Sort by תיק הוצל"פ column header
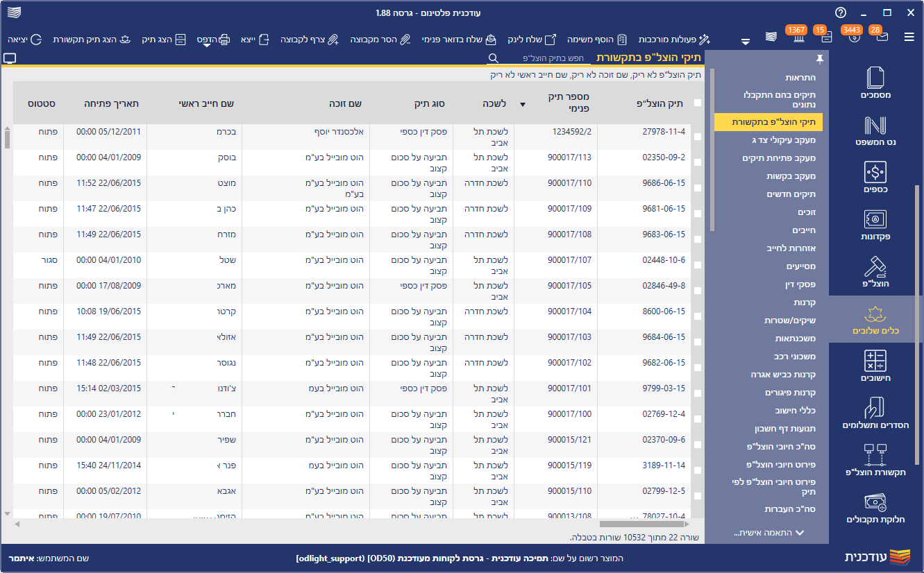Screen dimensions: 924x573 tap(660, 103)
